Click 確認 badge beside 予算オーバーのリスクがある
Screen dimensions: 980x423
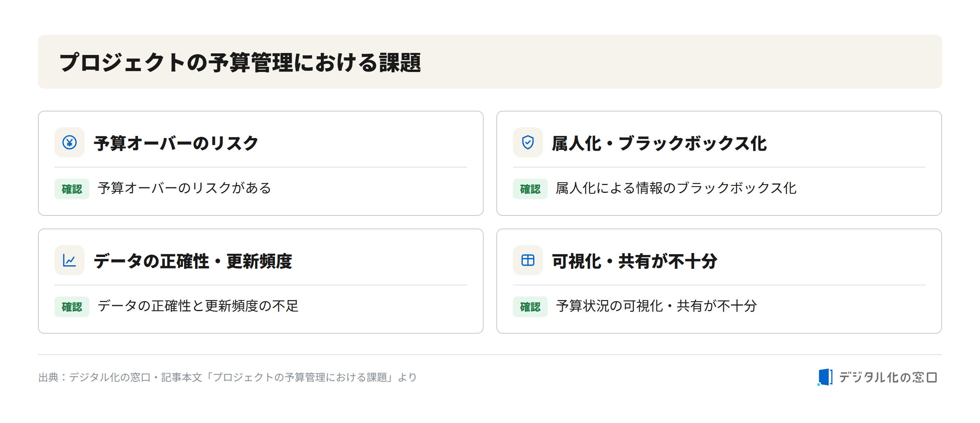(x=72, y=189)
